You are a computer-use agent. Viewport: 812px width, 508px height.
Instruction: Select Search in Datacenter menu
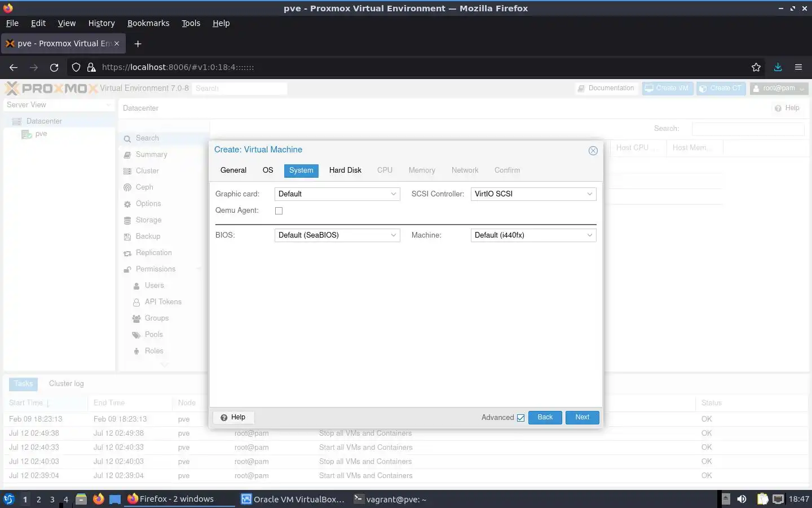click(x=147, y=138)
